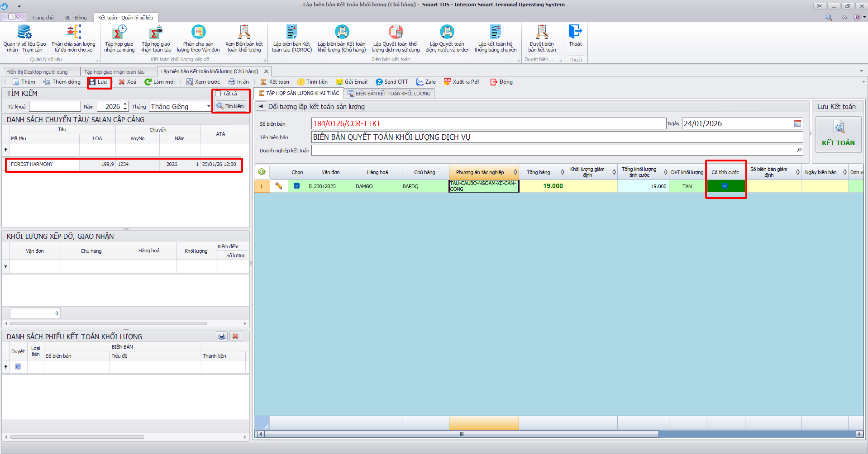Click the print icon in Danh sách phiếu panel
868x454 pixels.
click(222, 336)
